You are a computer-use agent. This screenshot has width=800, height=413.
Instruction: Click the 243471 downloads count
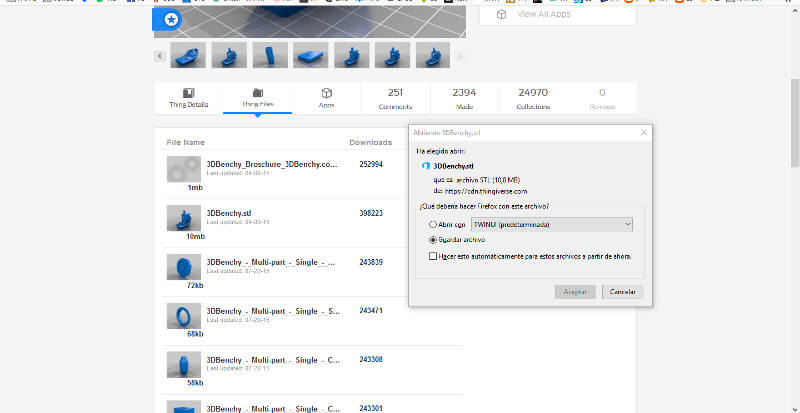pos(371,310)
